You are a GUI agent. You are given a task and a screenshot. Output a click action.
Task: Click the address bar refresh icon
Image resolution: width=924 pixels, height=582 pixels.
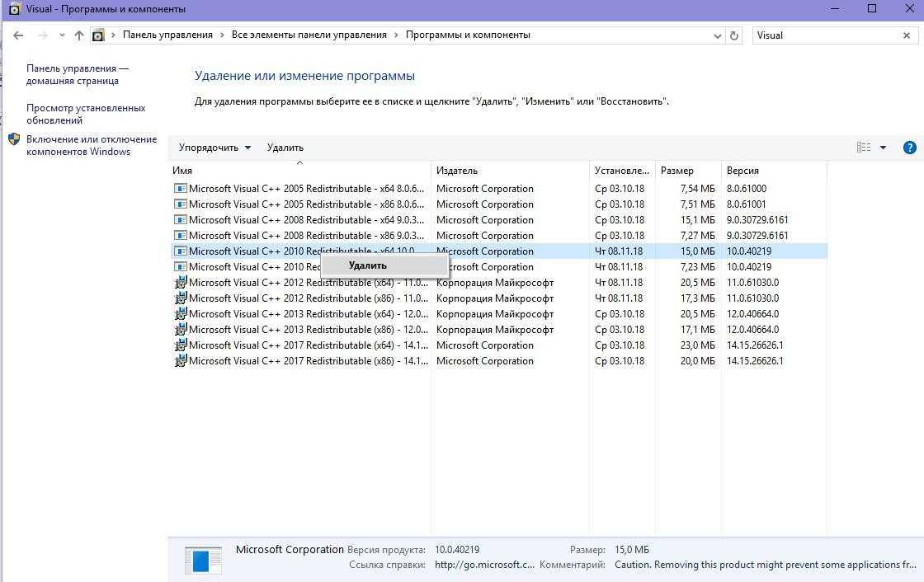[734, 35]
